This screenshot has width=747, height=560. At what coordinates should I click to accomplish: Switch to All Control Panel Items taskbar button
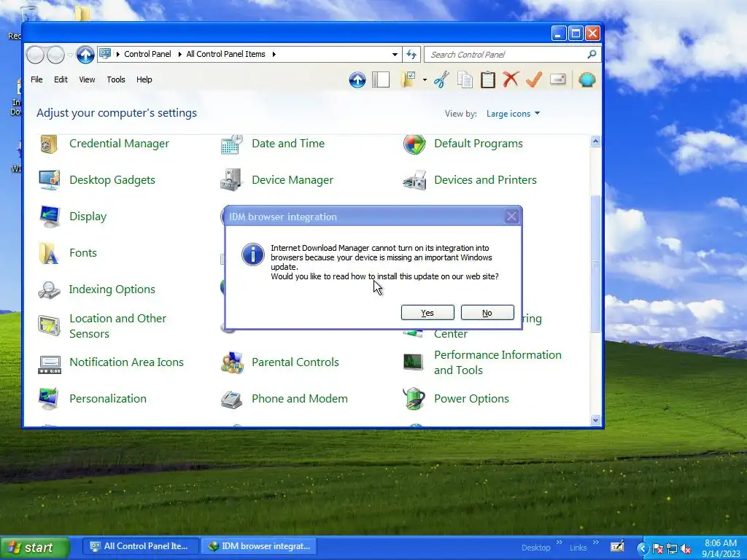point(140,546)
